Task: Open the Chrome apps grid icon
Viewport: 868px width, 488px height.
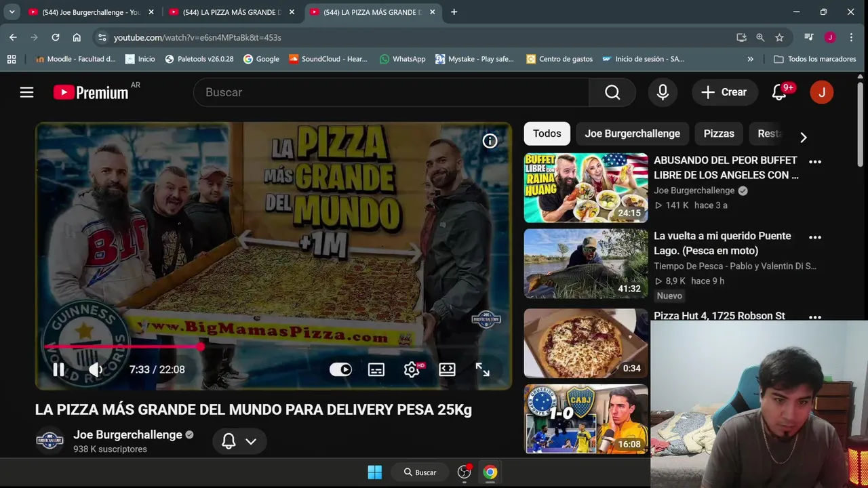Action: coord(12,59)
